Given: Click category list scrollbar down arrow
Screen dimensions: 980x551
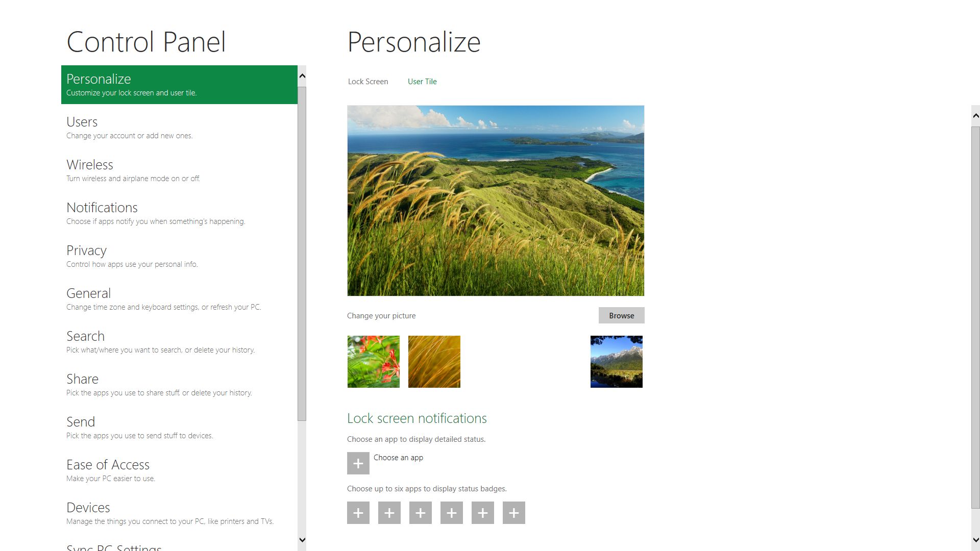Looking at the screenshot, I should (x=302, y=540).
